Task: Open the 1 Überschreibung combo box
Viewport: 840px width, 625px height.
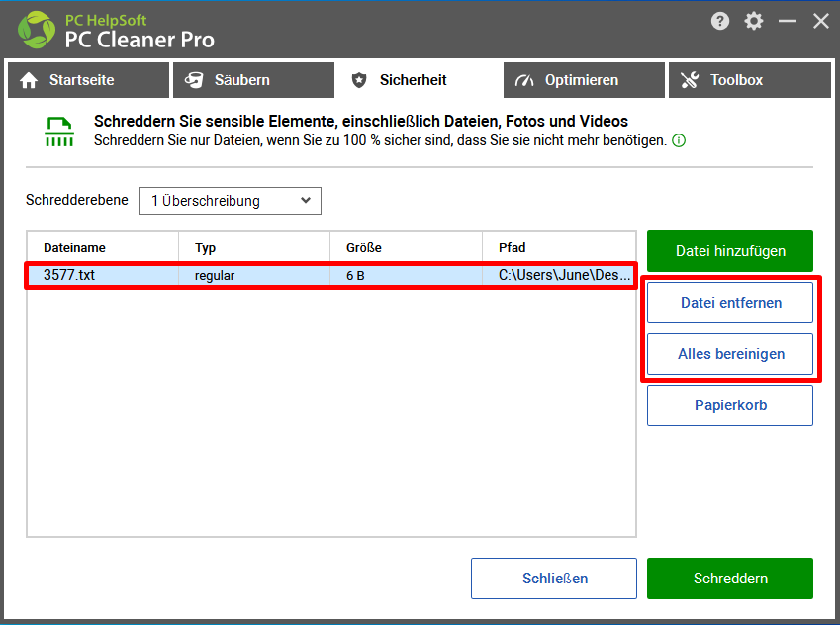Action: 230,201
